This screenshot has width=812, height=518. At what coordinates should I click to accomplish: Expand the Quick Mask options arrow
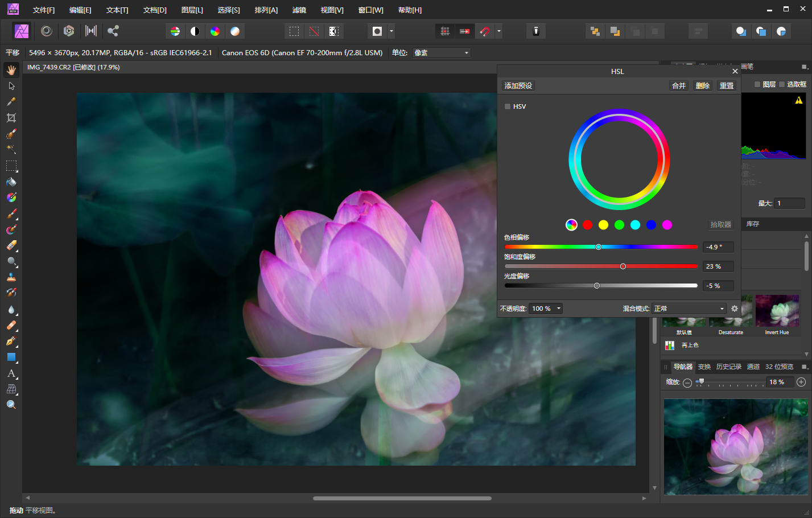pos(391,31)
